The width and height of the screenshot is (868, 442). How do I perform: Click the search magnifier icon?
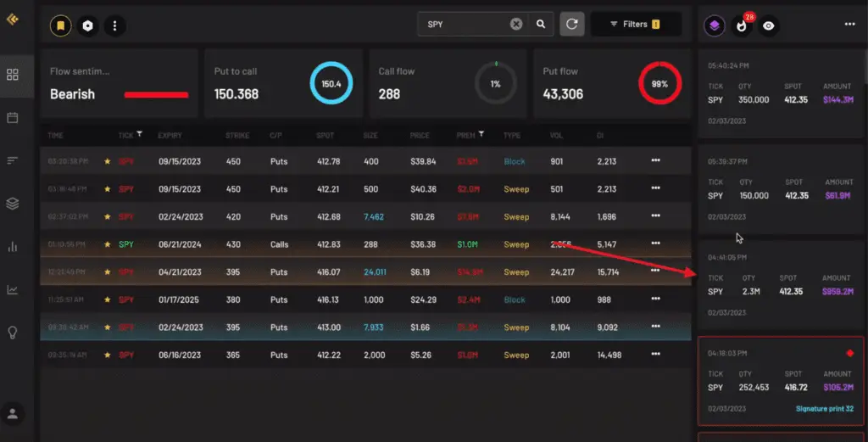pos(541,24)
